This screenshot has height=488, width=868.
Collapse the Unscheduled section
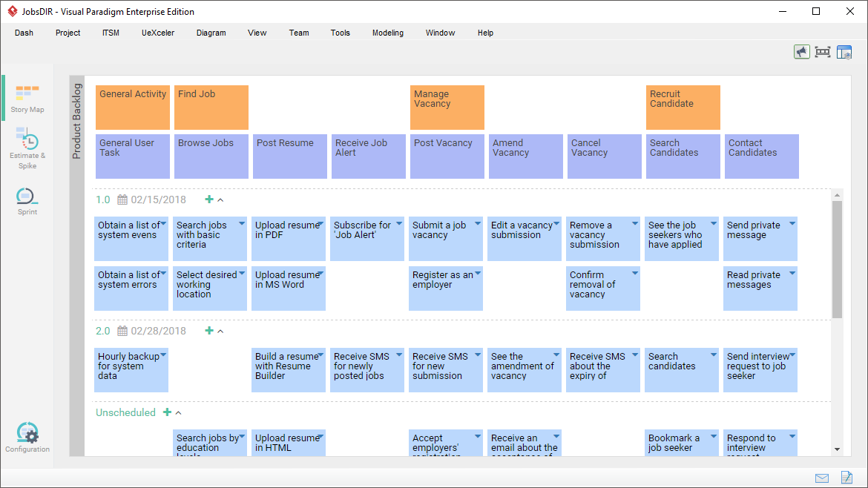click(x=179, y=412)
